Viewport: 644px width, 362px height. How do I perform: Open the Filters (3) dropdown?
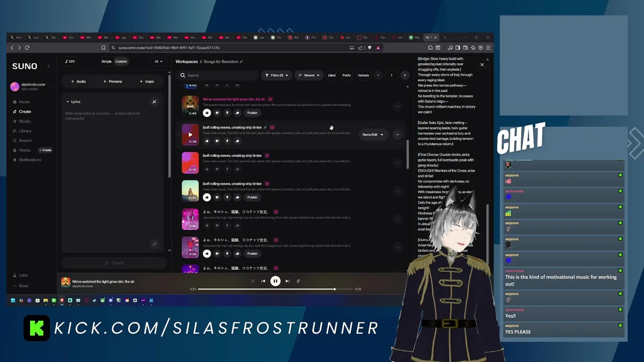[277, 75]
